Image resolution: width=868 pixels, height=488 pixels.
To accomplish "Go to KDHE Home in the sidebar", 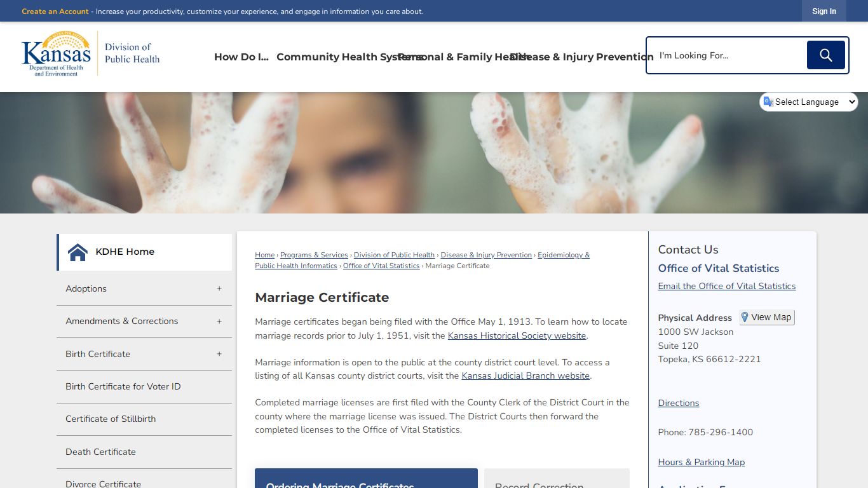I will coord(144,252).
